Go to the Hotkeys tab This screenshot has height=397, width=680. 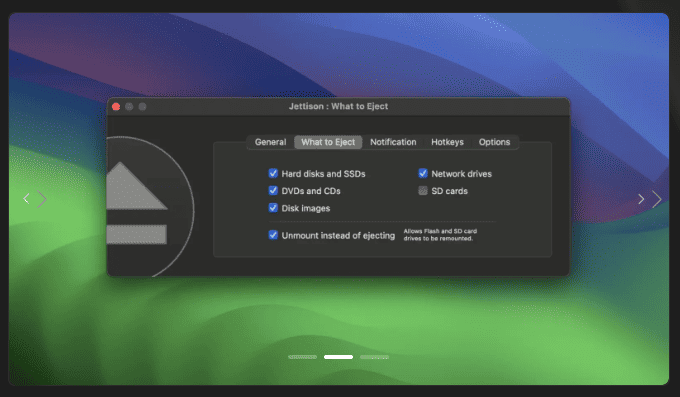(447, 142)
